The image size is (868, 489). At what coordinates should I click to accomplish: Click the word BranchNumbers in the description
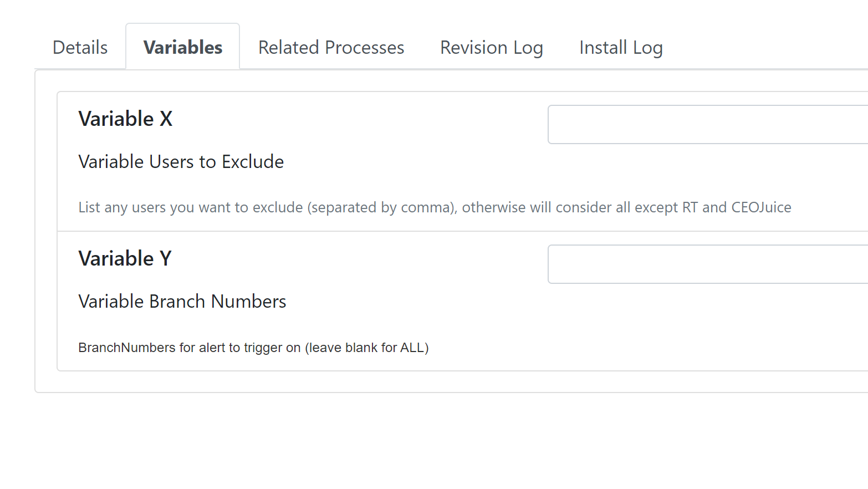pos(127,348)
